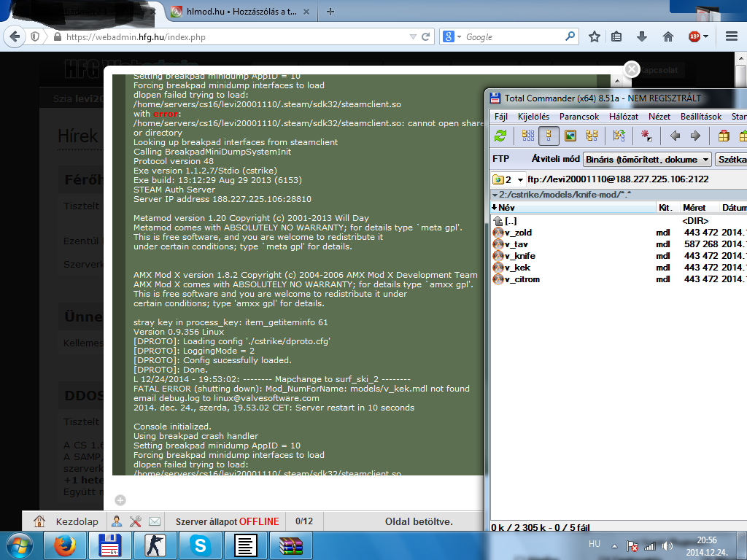Close the console overlay with X
The image size is (747, 560).
click(632, 69)
